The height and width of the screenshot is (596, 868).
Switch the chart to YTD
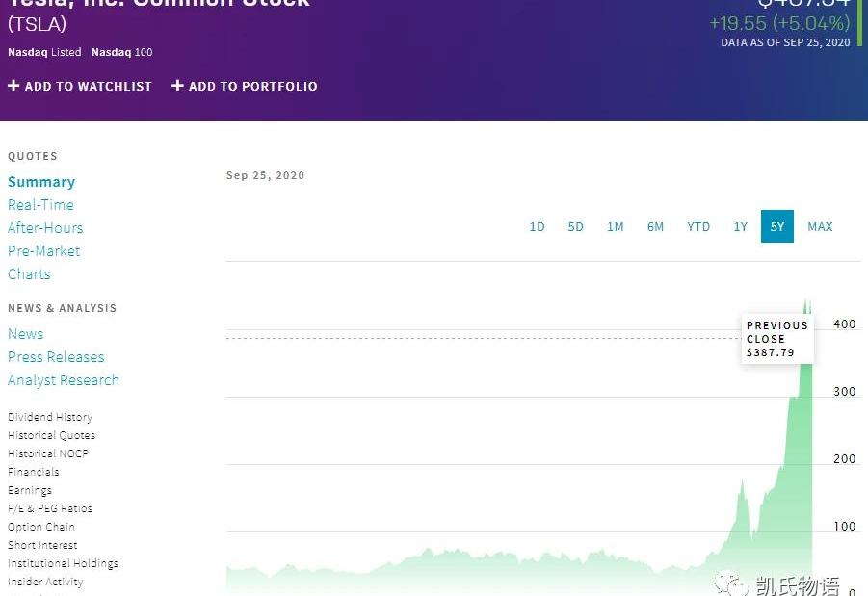698,227
